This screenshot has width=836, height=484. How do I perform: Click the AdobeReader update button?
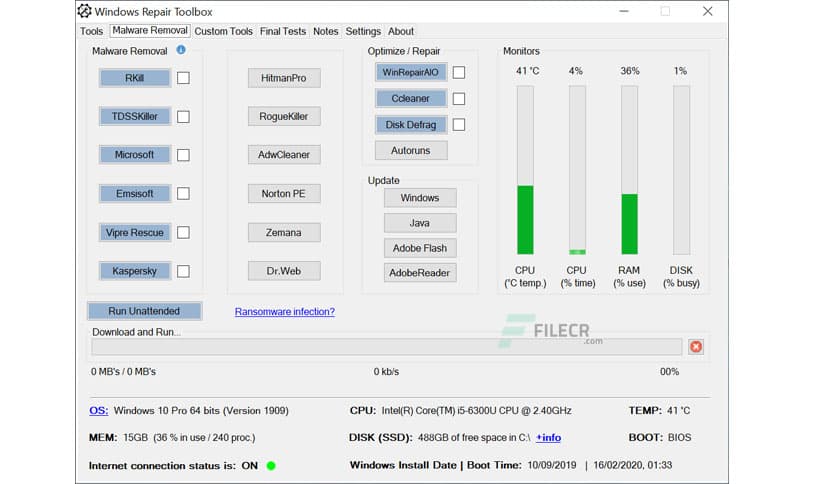[x=420, y=273]
